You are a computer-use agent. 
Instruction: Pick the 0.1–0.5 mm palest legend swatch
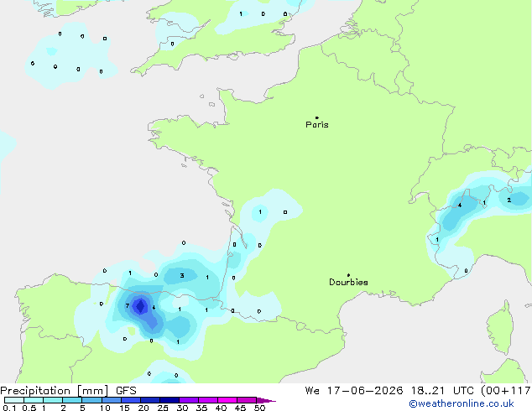click(14, 400)
